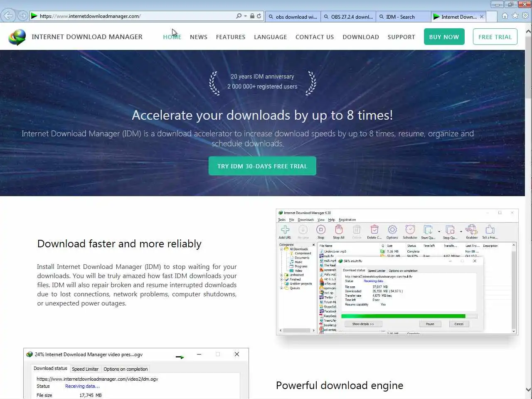Open the DOWNLOAD navigation link
The image size is (532, 399).
pos(361,37)
